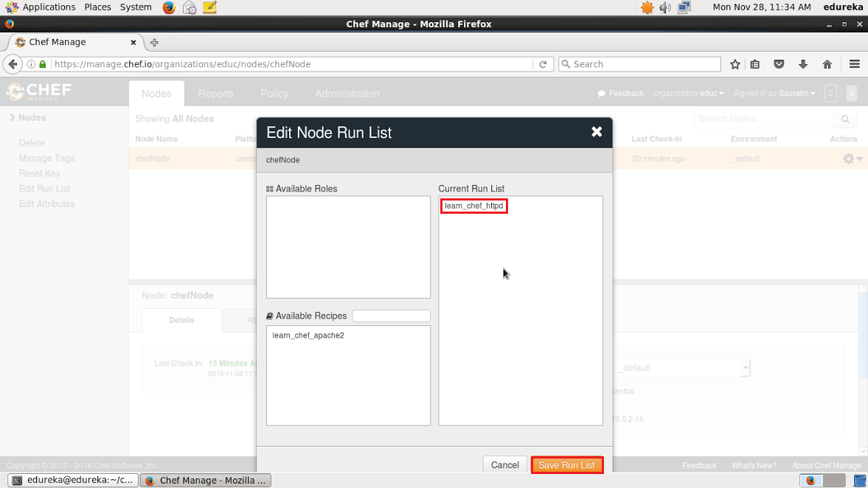
Task: Open Firefox downloads arrow
Action: [802, 64]
